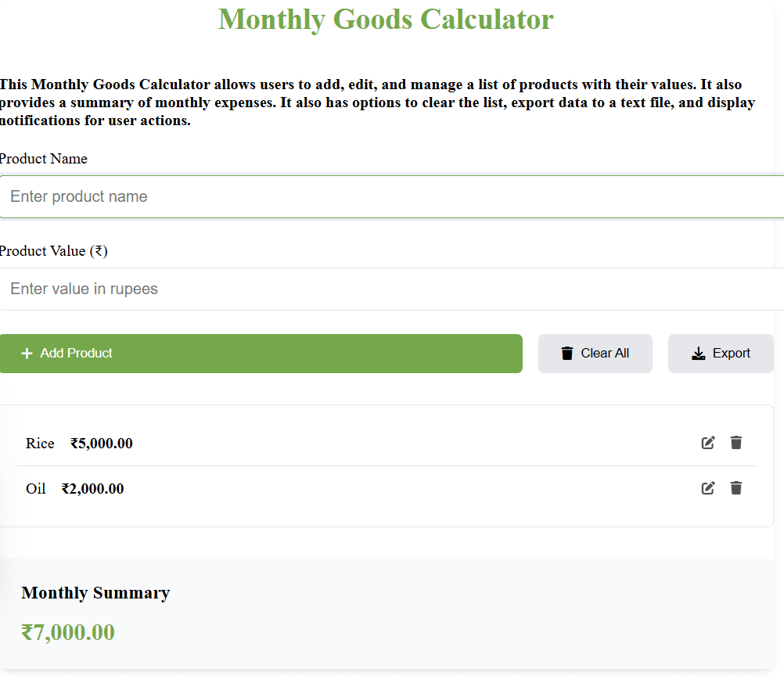Select the trash icon inside Clear All
784x690 pixels.
[566, 353]
